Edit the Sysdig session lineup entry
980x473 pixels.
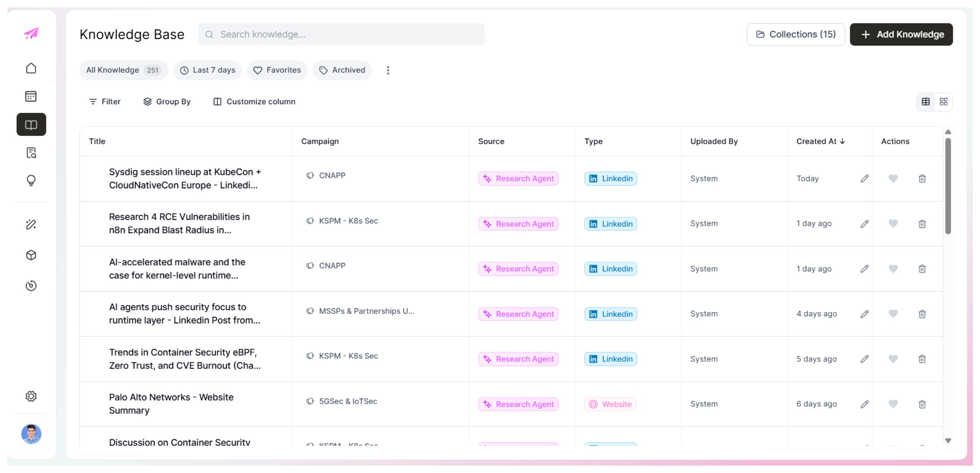click(x=864, y=179)
